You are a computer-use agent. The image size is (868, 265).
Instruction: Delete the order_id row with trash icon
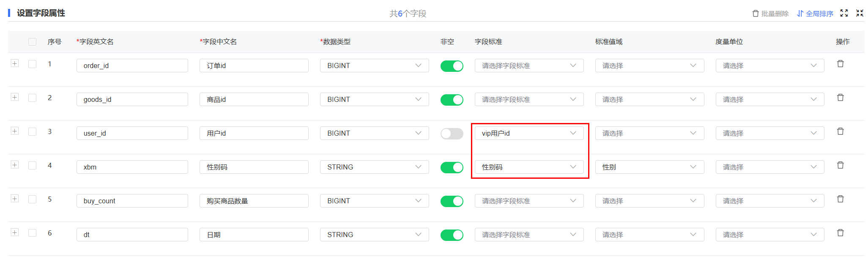[x=841, y=64]
